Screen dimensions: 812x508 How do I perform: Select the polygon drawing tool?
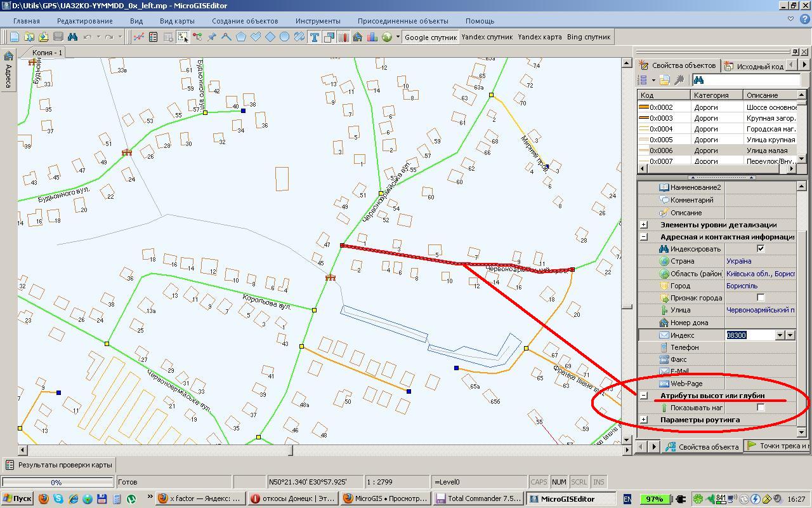tap(241, 37)
